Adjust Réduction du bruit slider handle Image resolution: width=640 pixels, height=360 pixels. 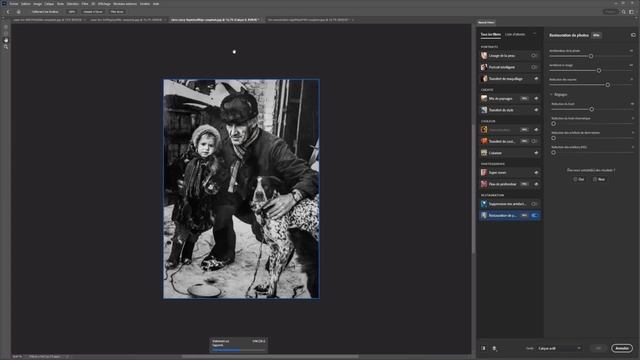(591, 109)
